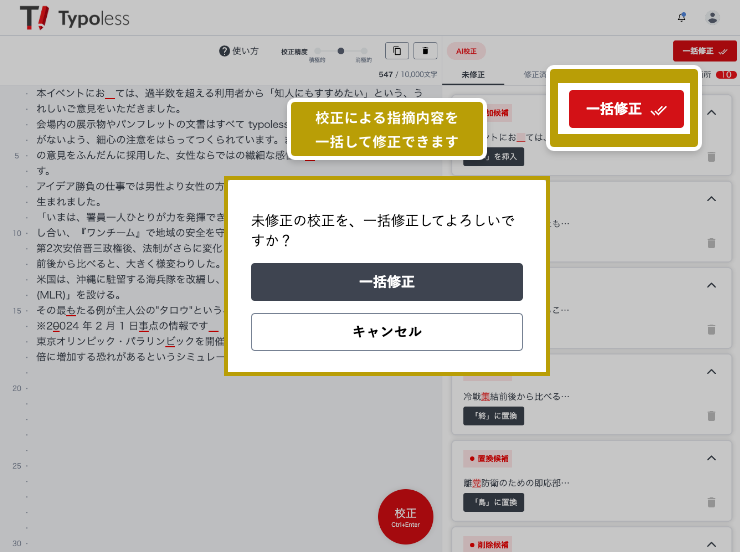Collapse the 削除候補 card chevron
Screen dimensions: 740x552
[711, 544]
